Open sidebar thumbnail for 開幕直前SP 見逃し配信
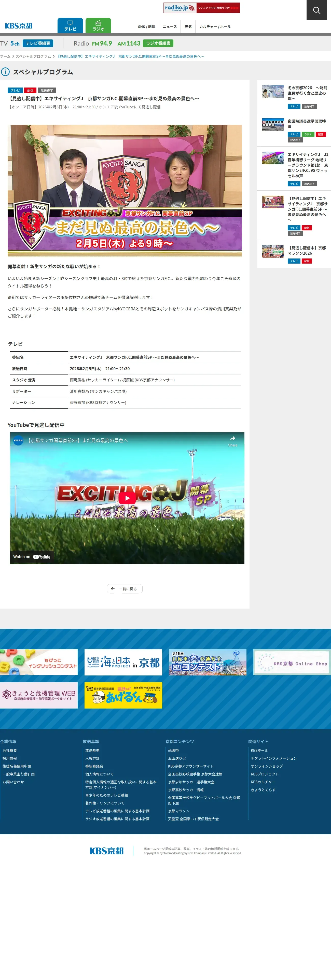331x980 pixels. click(x=273, y=202)
